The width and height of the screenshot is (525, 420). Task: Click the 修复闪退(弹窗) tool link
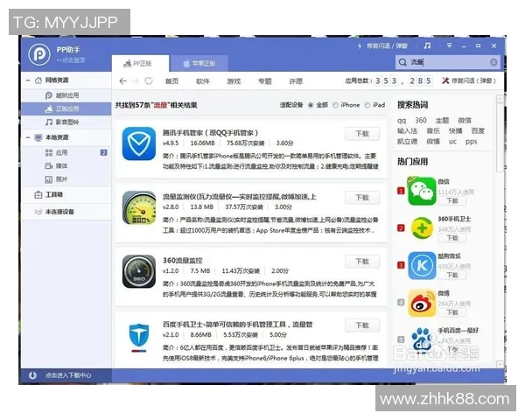pyautogui.click(x=469, y=80)
